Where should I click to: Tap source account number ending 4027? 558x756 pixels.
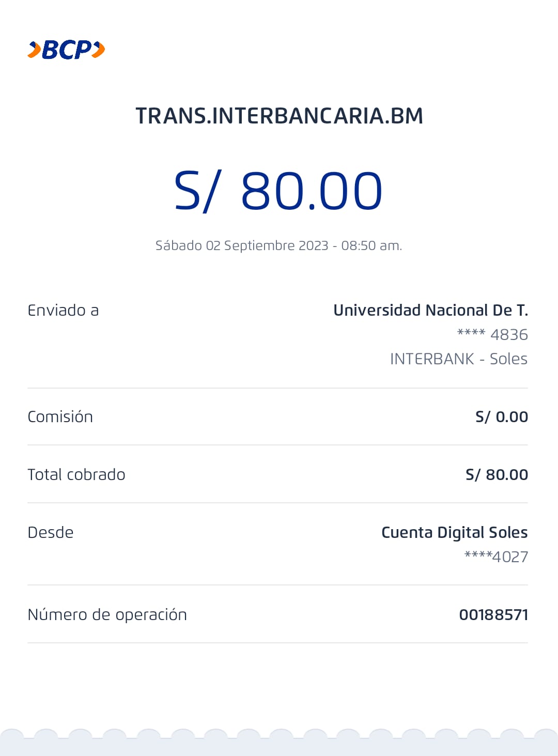pos(496,557)
